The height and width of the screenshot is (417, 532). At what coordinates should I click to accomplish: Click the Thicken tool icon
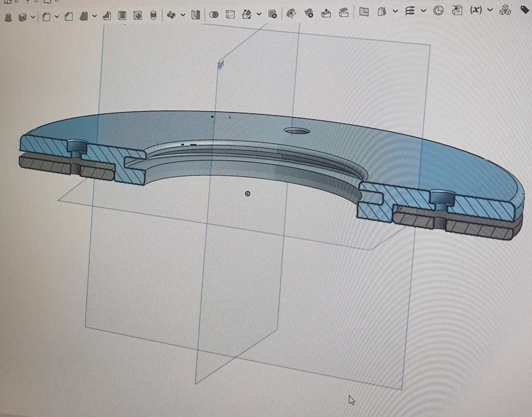(23, 16)
